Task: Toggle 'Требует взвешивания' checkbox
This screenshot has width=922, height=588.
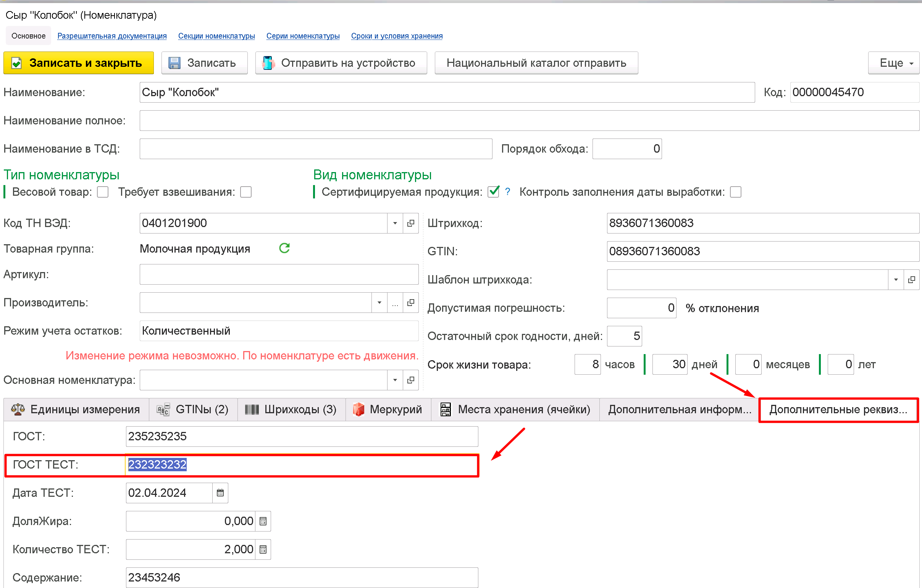Action: pos(246,192)
